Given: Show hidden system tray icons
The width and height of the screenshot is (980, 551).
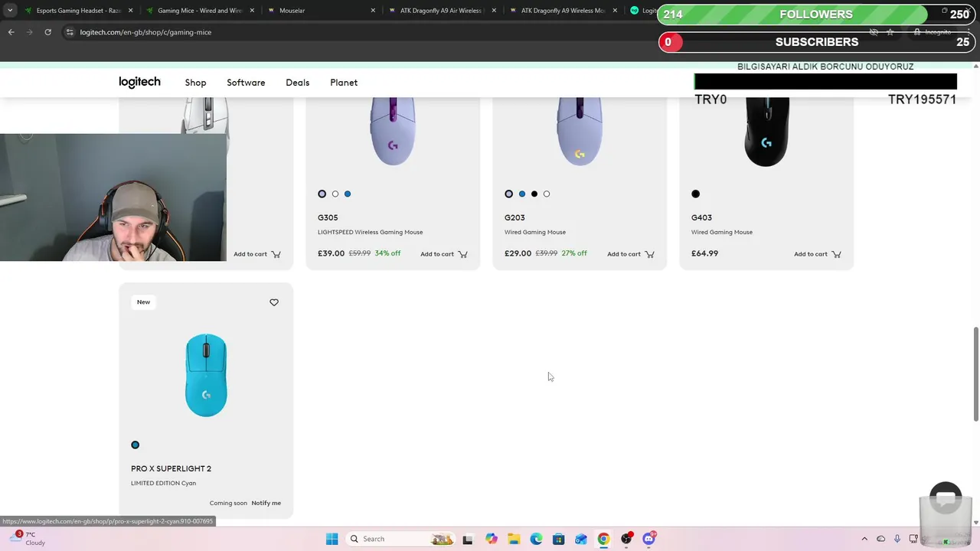Looking at the screenshot, I should [x=864, y=539].
